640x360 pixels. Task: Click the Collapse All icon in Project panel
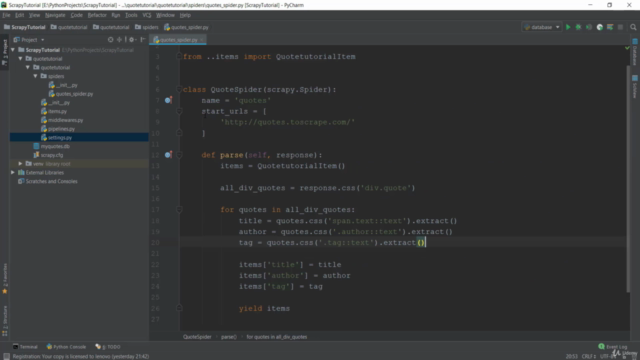(x=120, y=40)
